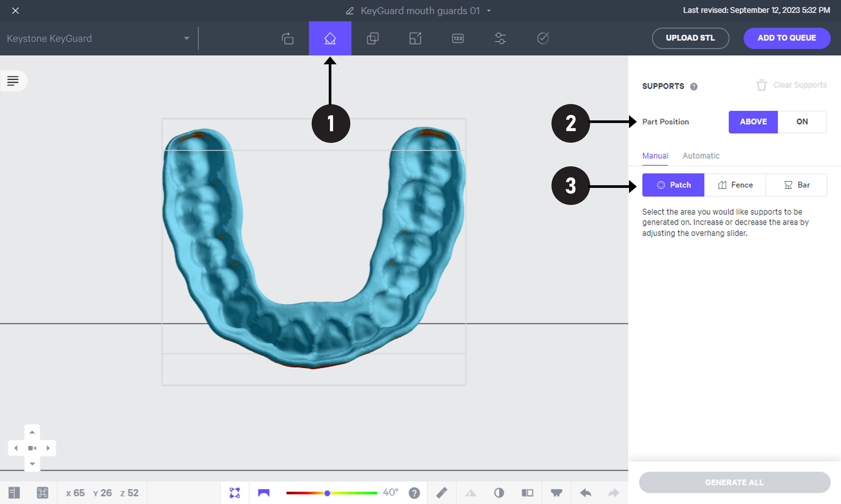Open the Orient tool in top toolbar
Viewport: 841px width, 504px height.
point(287,38)
